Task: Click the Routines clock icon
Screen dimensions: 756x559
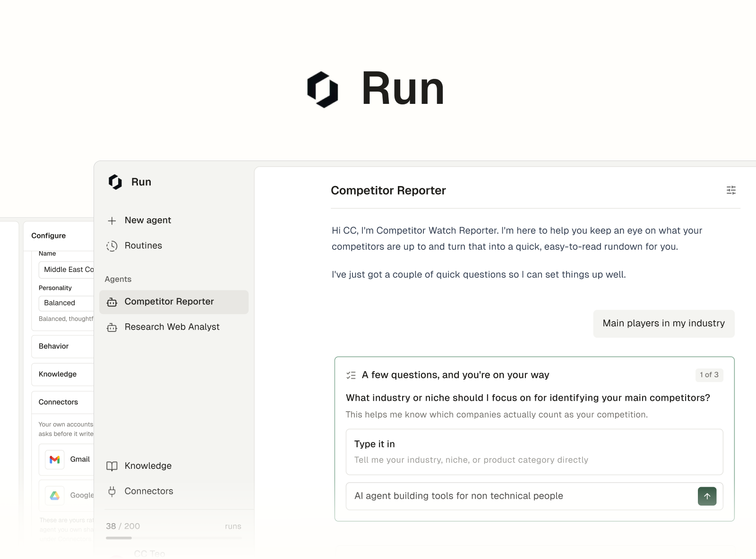Action: coord(112,246)
